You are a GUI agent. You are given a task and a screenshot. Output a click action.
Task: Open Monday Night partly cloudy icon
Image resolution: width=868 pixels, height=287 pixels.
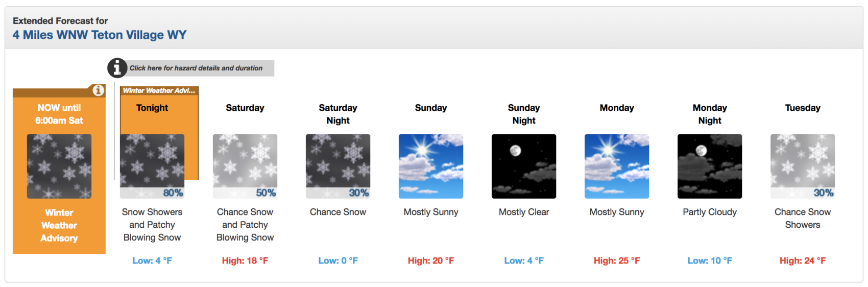coord(710,166)
